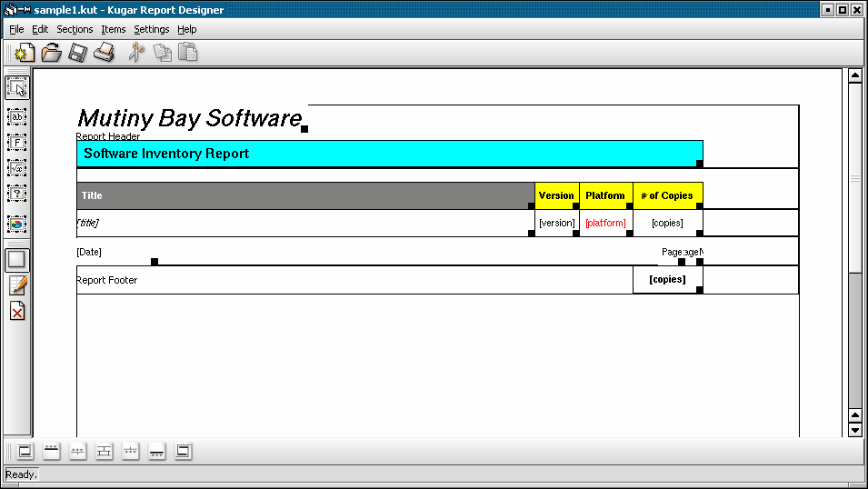Select the '[title]' field in detail row
Viewport: 868px width, 489px height.
tap(305, 224)
